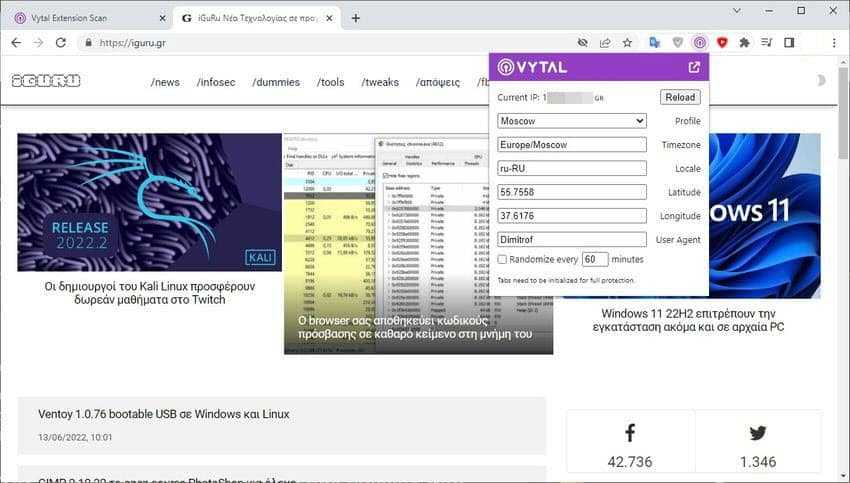Image resolution: width=850 pixels, height=483 pixels.
Task: Open the Moscow profile dropdown
Action: tap(572, 121)
